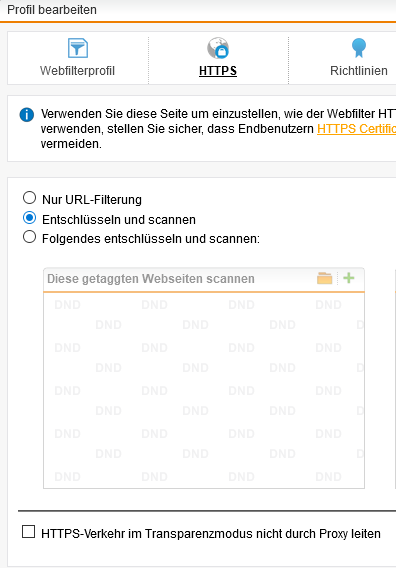Follow the HTTPS Certificate link
This screenshot has height=568, width=396.
(357, 129)
